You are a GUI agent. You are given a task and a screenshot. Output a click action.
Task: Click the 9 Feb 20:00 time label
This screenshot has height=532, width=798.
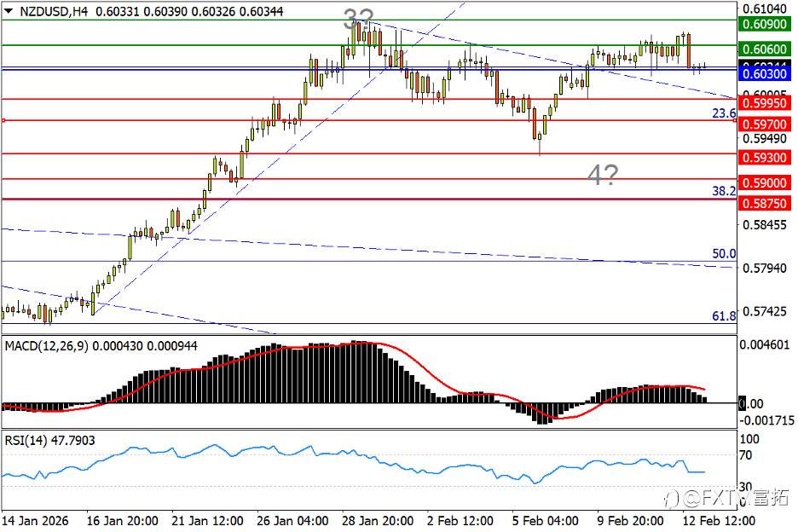coord(630,521)
